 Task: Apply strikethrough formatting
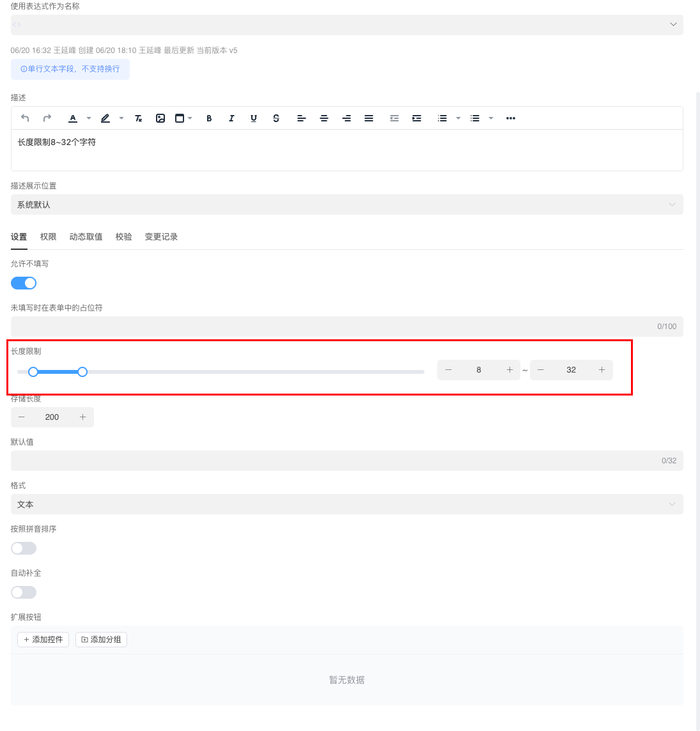coord(276,118)
